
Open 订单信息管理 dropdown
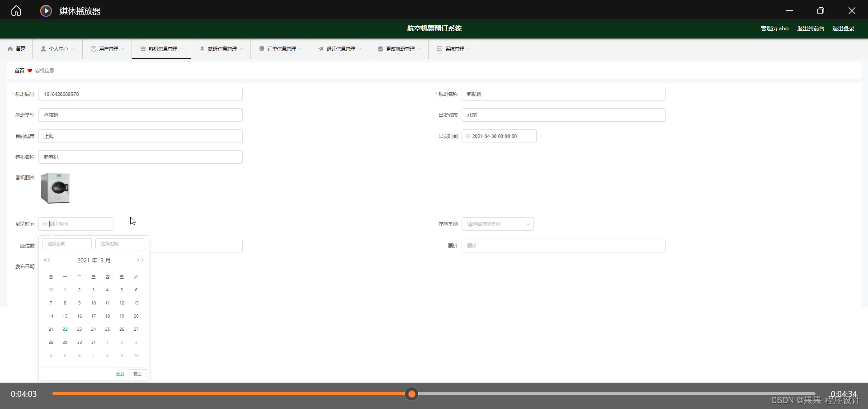[281, 49]
